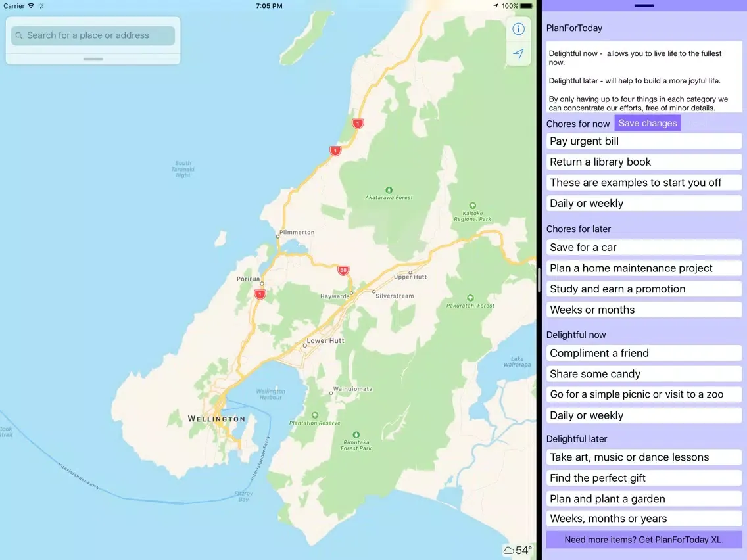This screenshot has width=747, height=560.
Task: Edit the Plan and plant a garden field
Action: click(x=644, y=499)
